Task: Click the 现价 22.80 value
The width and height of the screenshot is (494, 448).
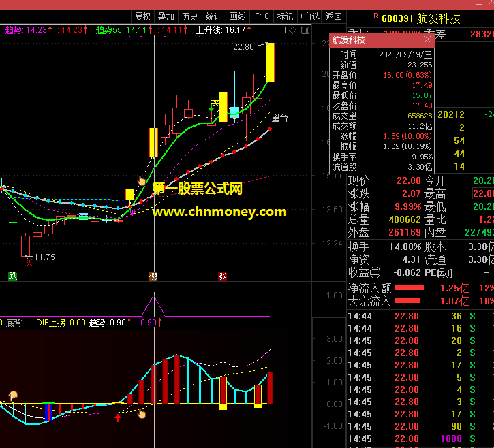Action: [x=409, y=180]
